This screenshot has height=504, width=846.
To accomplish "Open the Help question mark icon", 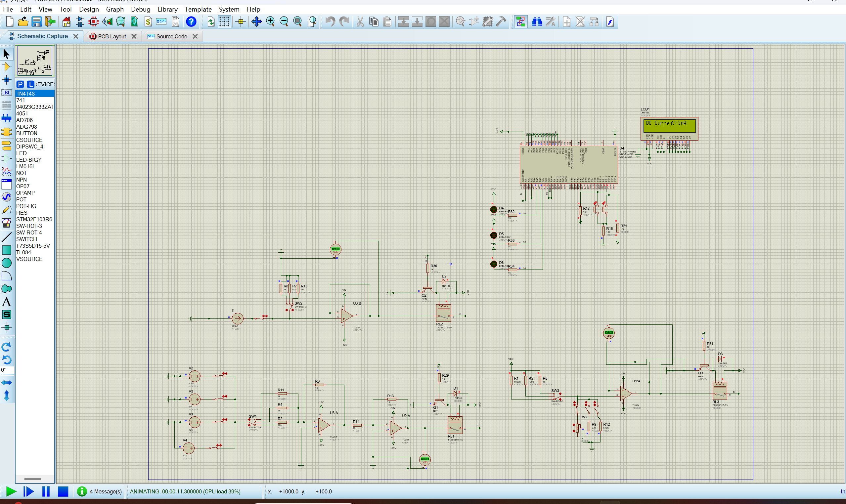I will click(x=191, y=22).
